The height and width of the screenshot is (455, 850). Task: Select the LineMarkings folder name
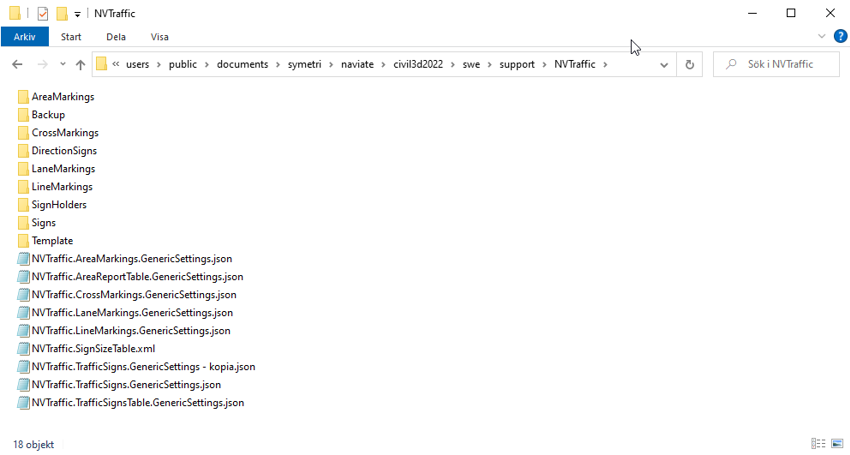click(62, 187)
